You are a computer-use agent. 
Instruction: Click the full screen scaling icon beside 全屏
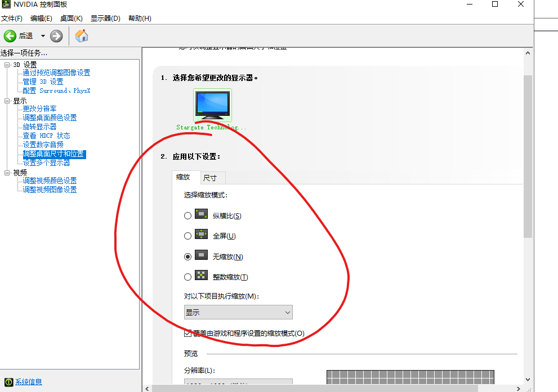point(201,235)
